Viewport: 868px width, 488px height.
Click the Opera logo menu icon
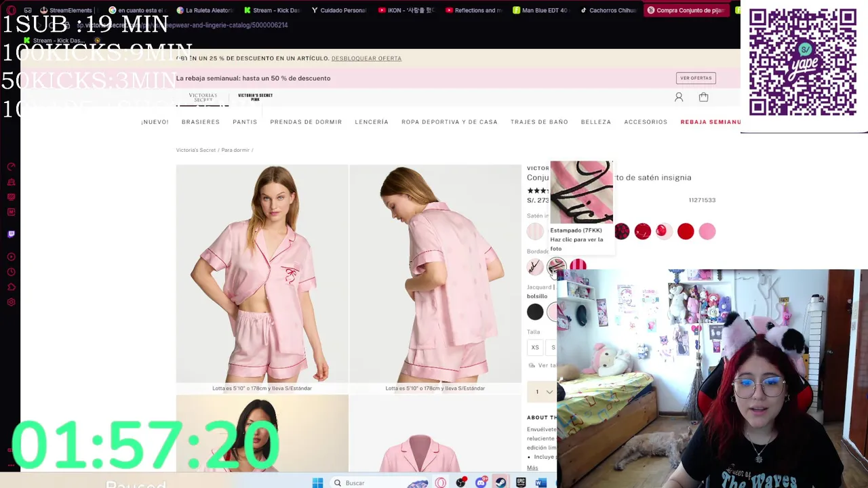click(x=11, y=10)
